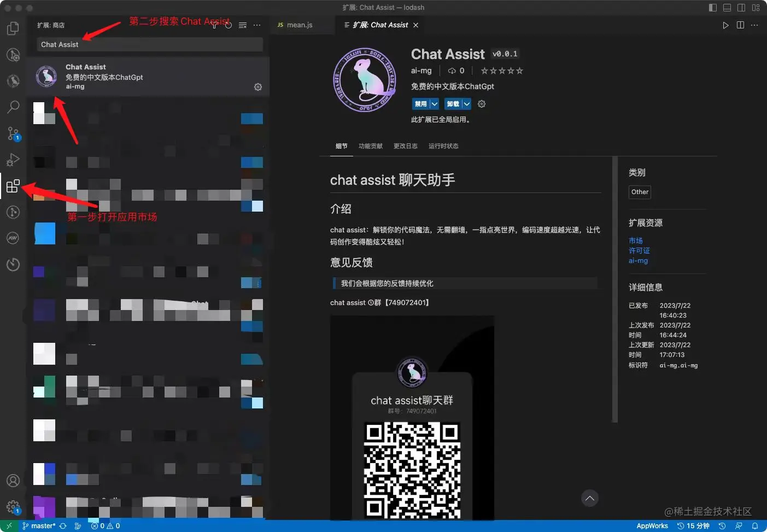Split the editor using the split icon

point(740,25)
